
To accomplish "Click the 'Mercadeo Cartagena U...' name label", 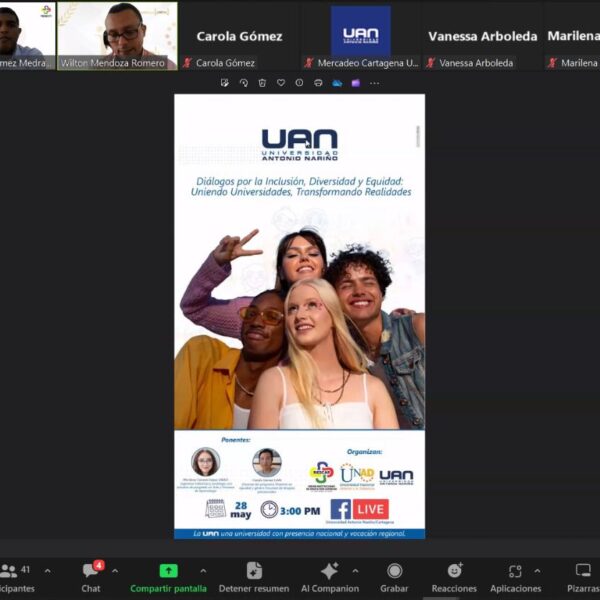I will pos(368,63).
